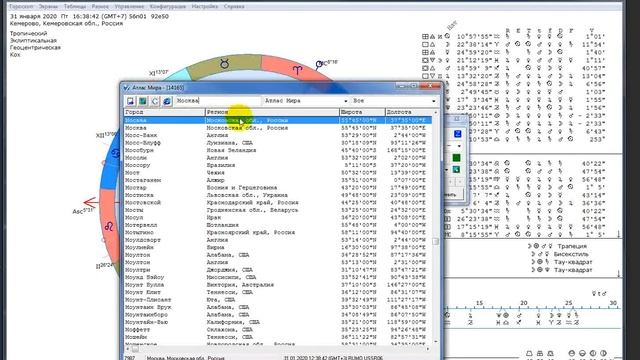Image resolution: width=640 pixels, height=360 pixels.
Task: Select the Бирма row
Action: [278, 247]
